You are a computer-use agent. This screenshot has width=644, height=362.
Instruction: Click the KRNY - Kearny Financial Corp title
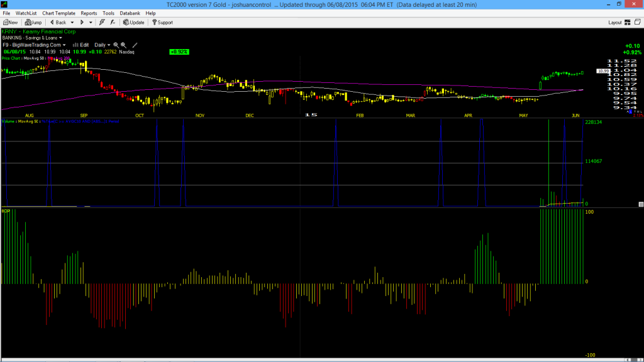tap(38, 31)
